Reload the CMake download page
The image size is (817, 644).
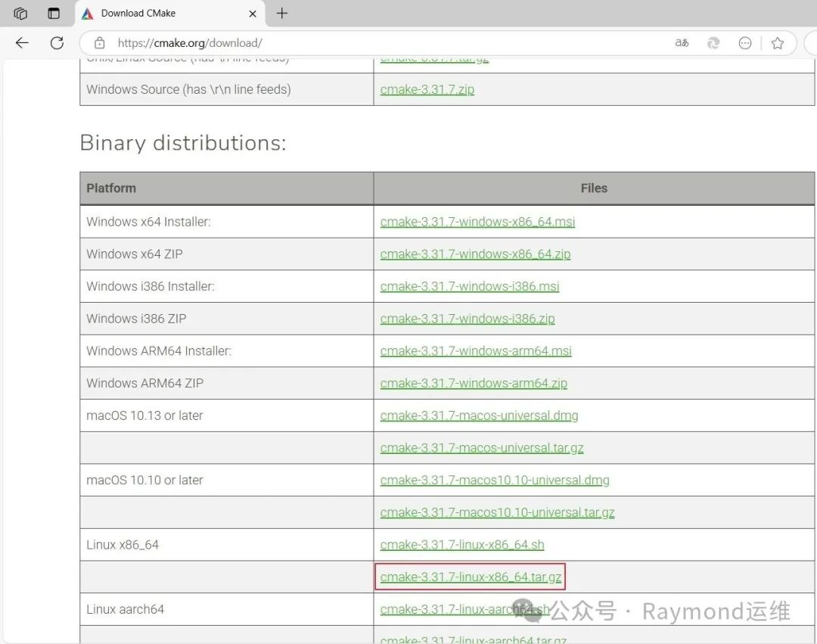57,42
